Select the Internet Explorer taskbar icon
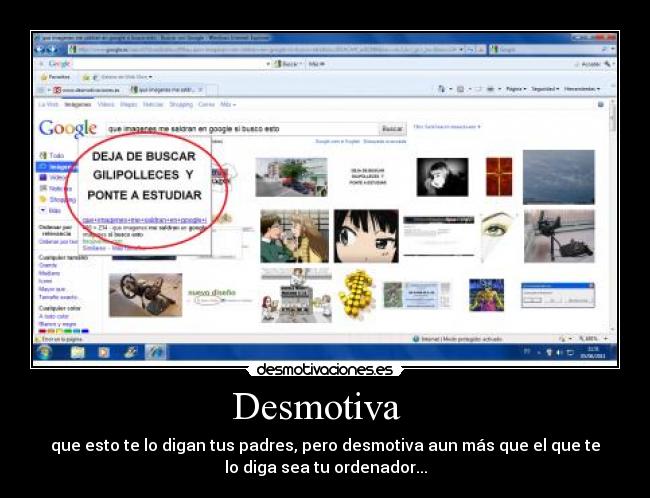This screenshot has height=498, width=650. point(156,352)
